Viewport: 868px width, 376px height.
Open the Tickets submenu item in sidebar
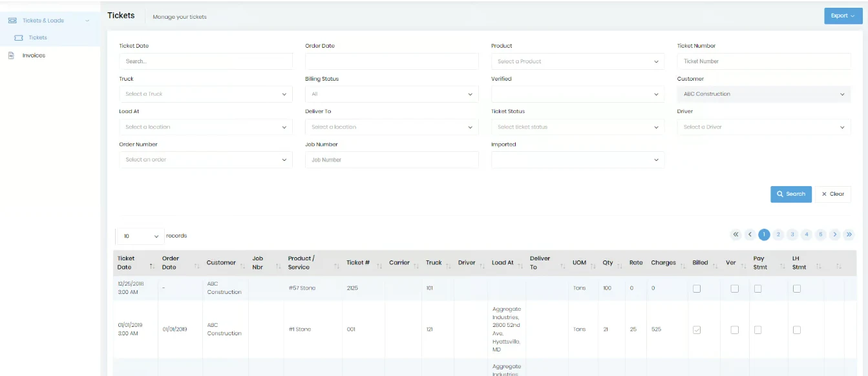tap(37, 37)
